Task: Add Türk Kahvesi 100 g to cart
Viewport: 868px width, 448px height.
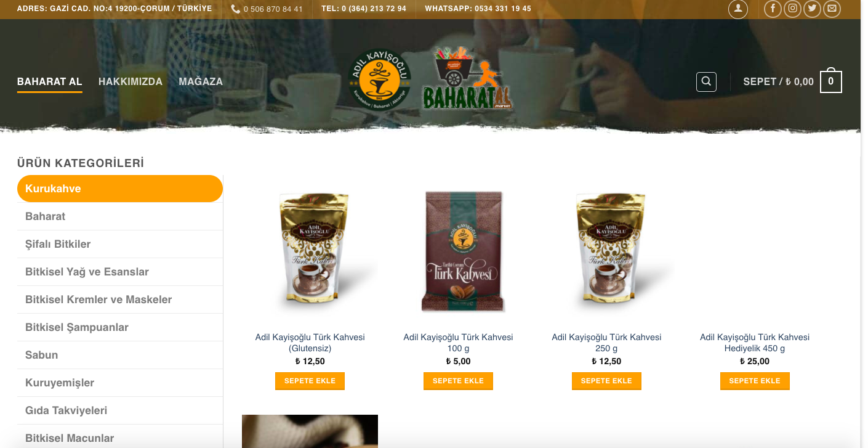Action: pos(458,381)
